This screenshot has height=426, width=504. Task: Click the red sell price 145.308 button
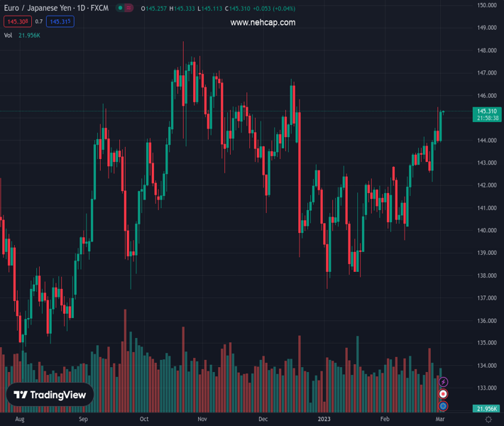point(17,22)
